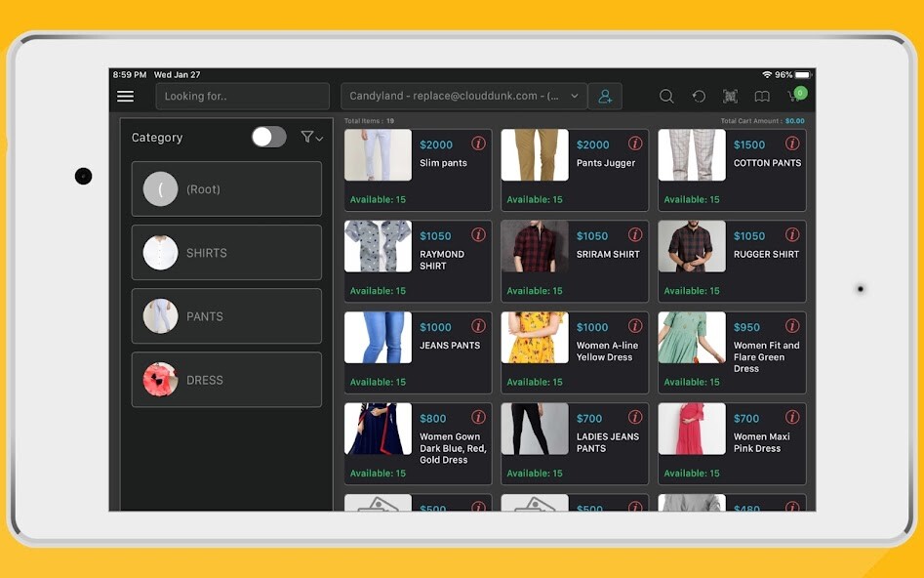Click the $1500 price of COTTON PANTS
Image resolution: width=924 pixels, height=578 pixels.
(749, 145)
